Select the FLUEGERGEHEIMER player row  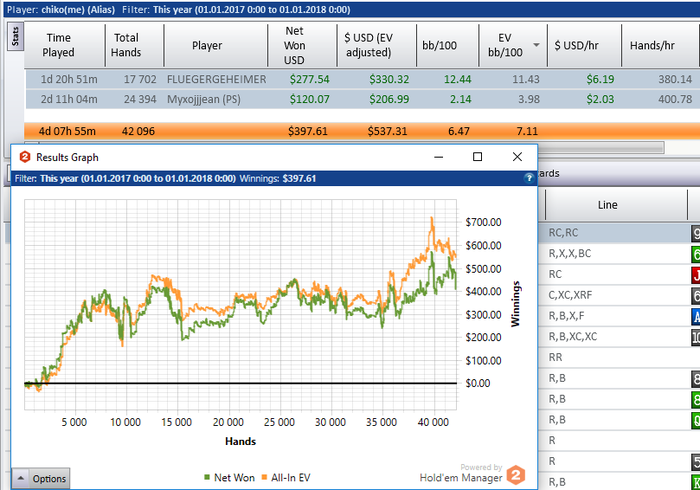362,79
